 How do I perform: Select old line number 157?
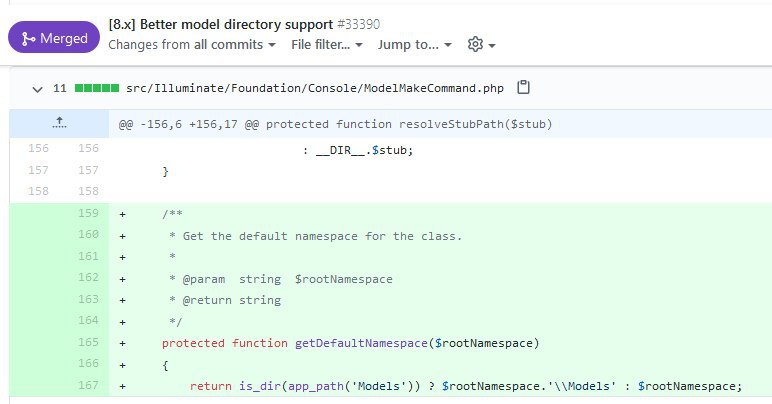coord(38,170)
